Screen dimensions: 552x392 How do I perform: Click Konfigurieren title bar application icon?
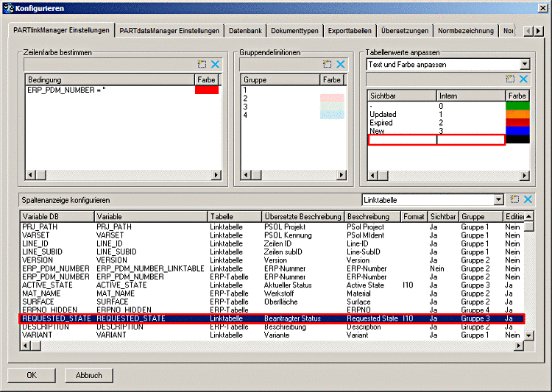[8, 8]
